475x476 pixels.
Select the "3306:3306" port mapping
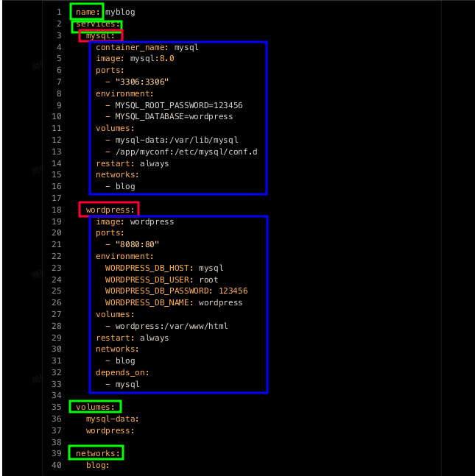point(142,82)
